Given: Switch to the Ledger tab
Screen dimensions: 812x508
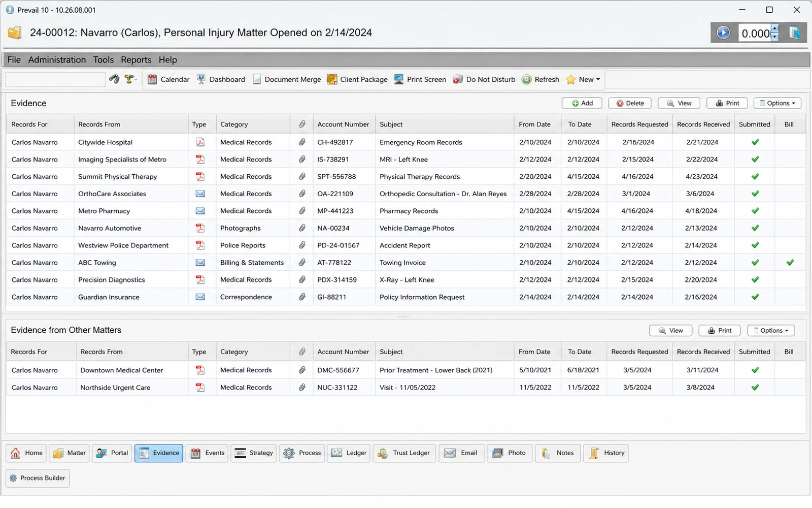Looking at the screenshot, I should [x=349, y=453].
